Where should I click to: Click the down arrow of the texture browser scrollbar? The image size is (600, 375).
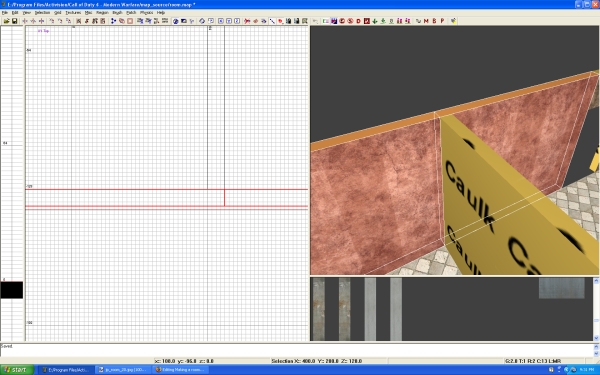[596, 338]
